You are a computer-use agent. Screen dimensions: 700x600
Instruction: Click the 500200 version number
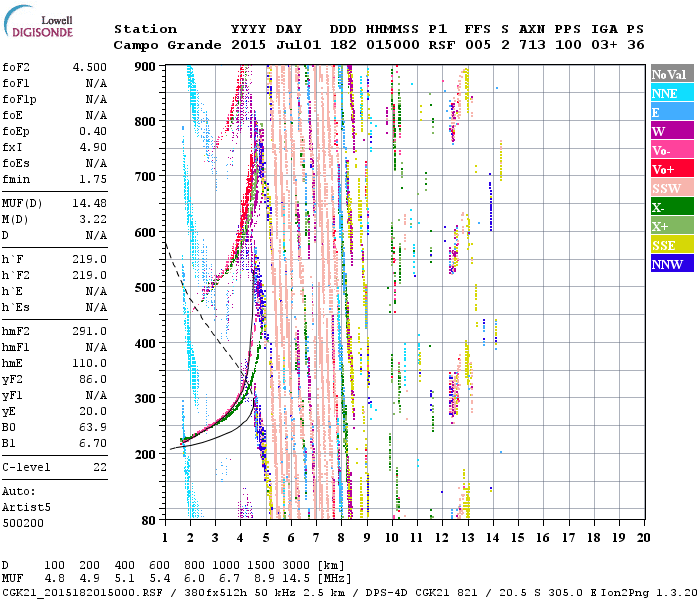point(23,523)
